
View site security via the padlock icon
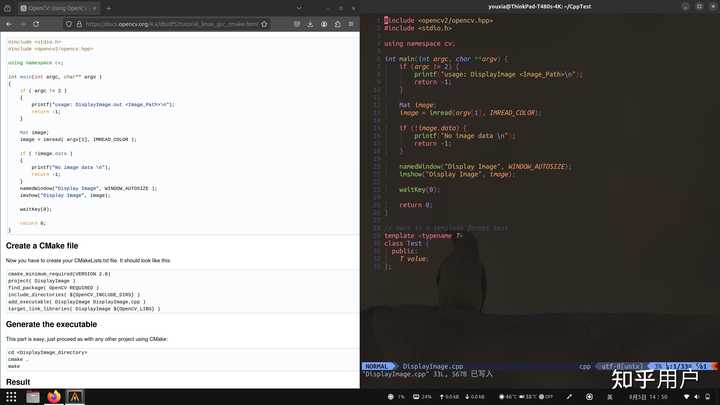[79, 24]
